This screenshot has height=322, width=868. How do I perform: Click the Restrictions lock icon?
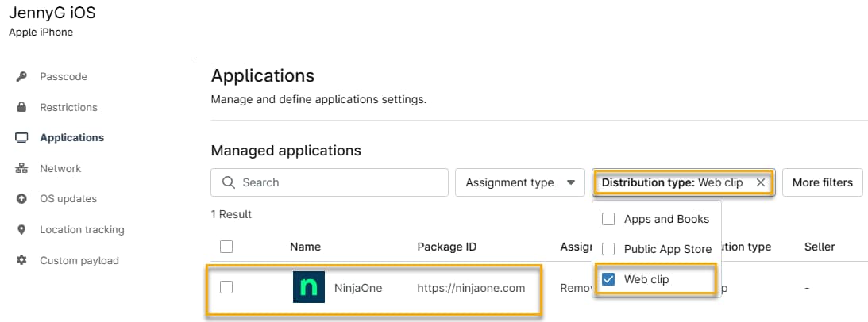(21, 107)
